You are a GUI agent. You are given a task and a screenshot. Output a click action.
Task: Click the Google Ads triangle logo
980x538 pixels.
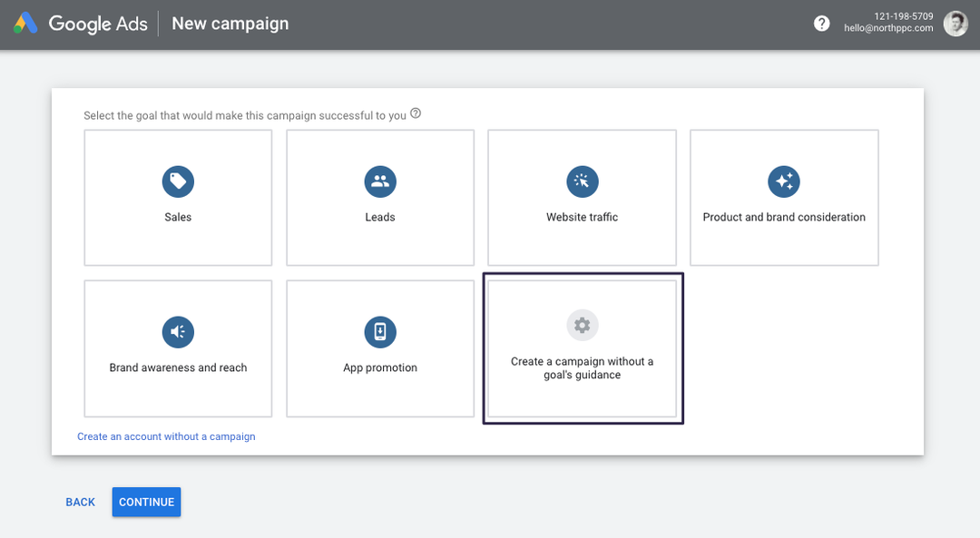point(25,24)
